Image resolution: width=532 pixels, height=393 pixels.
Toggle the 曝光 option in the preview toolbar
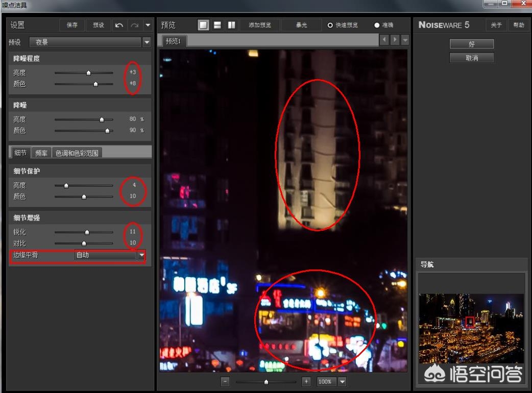tap(301, 24)
